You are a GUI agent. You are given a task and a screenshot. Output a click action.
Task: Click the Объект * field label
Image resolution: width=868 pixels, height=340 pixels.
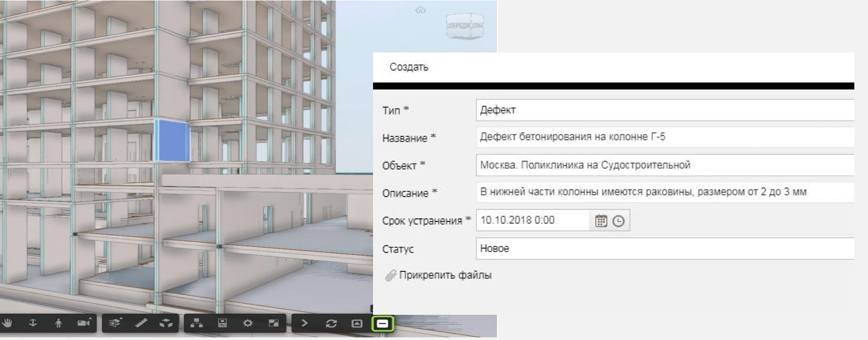pyautogui.click(x=404, y=165)
